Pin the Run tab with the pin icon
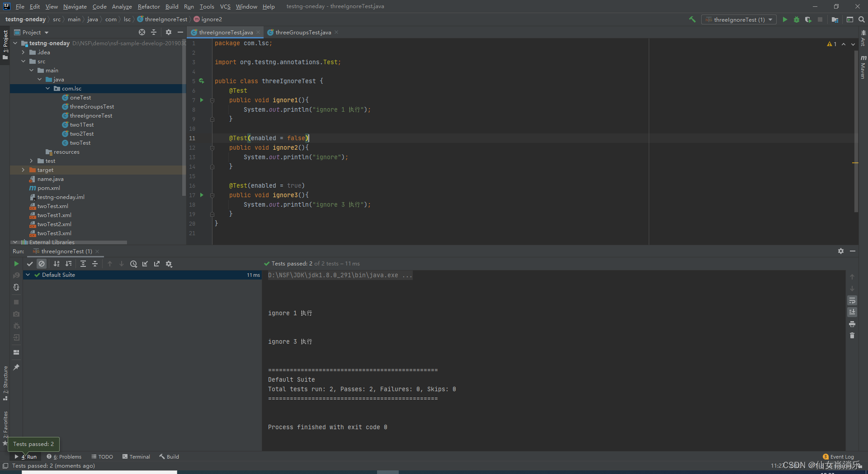Screen dimensions: 868x474 (x=16, y=367)
